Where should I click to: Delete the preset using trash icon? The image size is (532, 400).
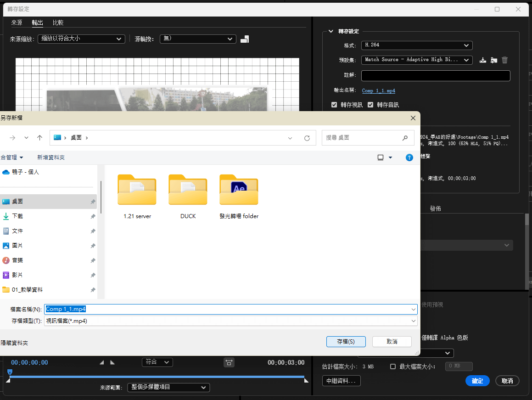point(504,60)
